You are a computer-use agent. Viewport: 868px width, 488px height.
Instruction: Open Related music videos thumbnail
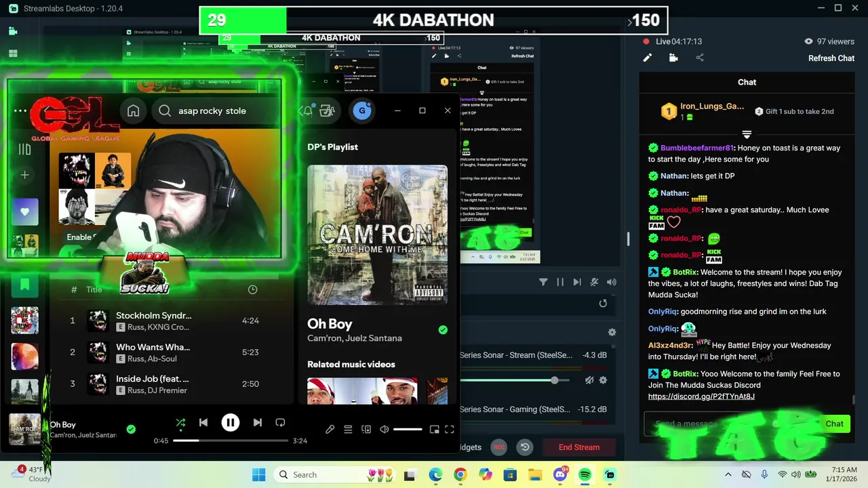point(362,391)
